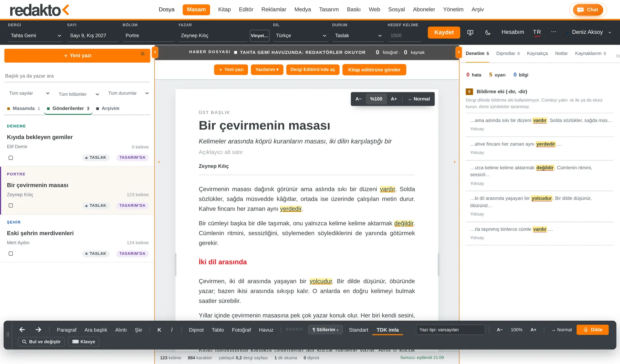The height and width of the screenshot is (364, 620).
Task: Open Chat bubble button
Action: pos(588,10)
